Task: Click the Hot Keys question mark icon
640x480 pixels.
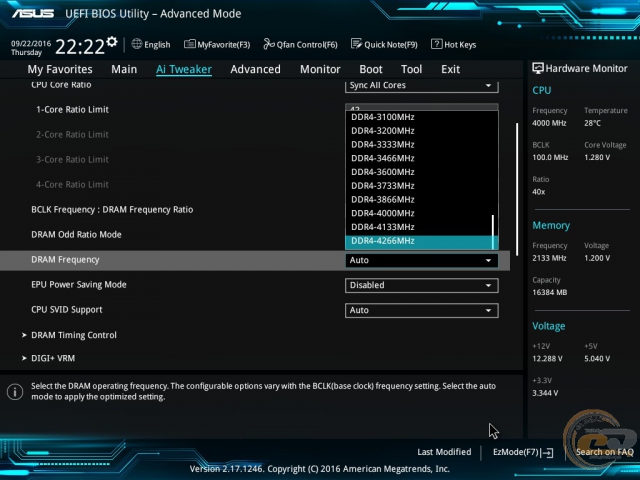Action: (436, 44)
